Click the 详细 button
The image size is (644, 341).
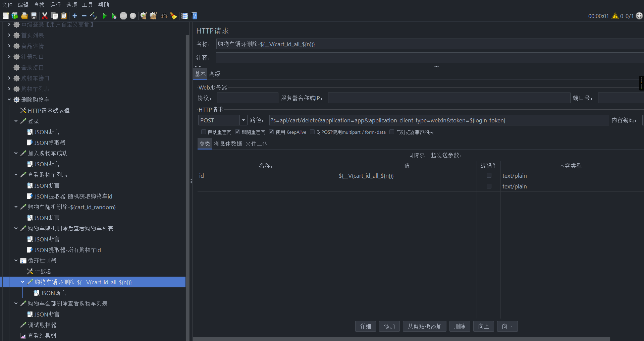pos(366,326)
